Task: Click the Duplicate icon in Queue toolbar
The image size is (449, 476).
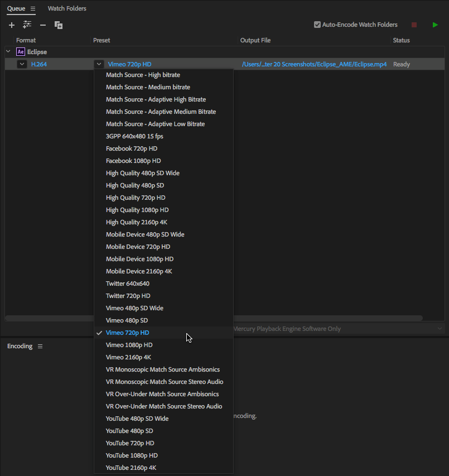Action: coord(59,25)
